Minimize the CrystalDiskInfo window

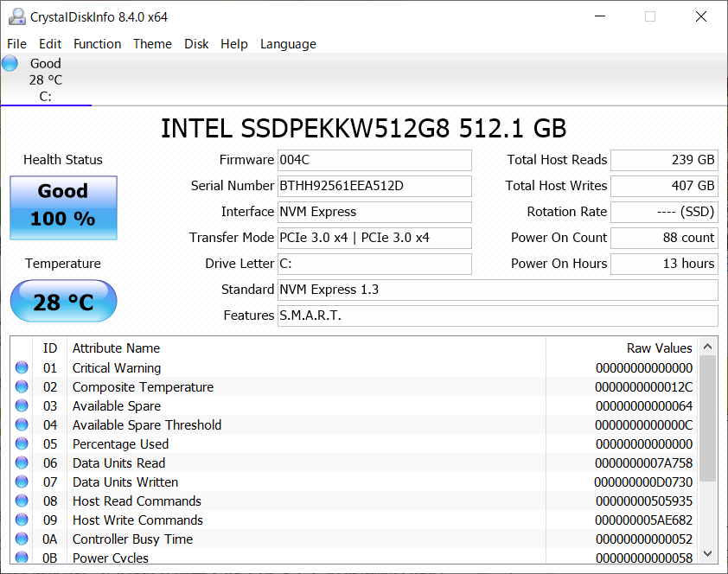[600, 16]
